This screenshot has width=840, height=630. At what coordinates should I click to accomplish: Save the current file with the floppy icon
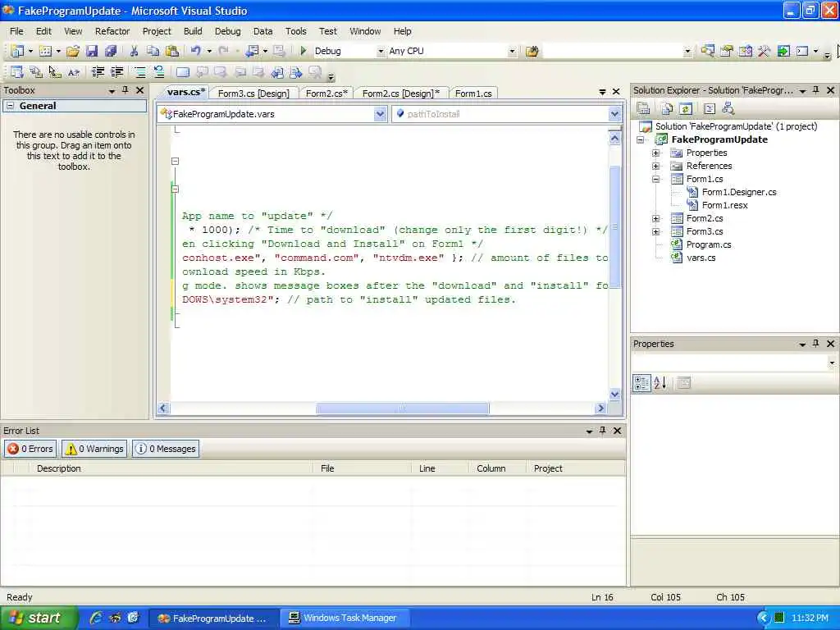tap(92, 52)
